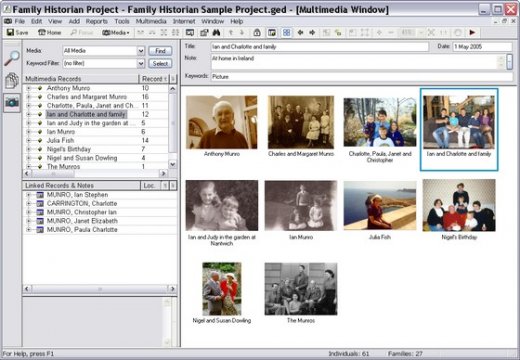Click the padlock icon in the toolbar
The image size is (520, 360).
[x=257, y=32]
